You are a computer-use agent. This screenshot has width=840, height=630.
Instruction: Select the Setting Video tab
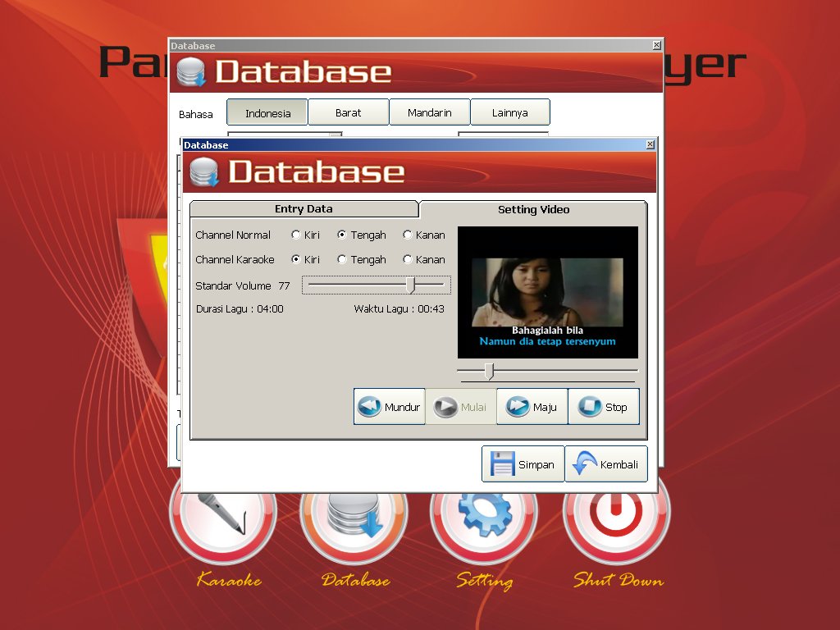tap(533, 209)
